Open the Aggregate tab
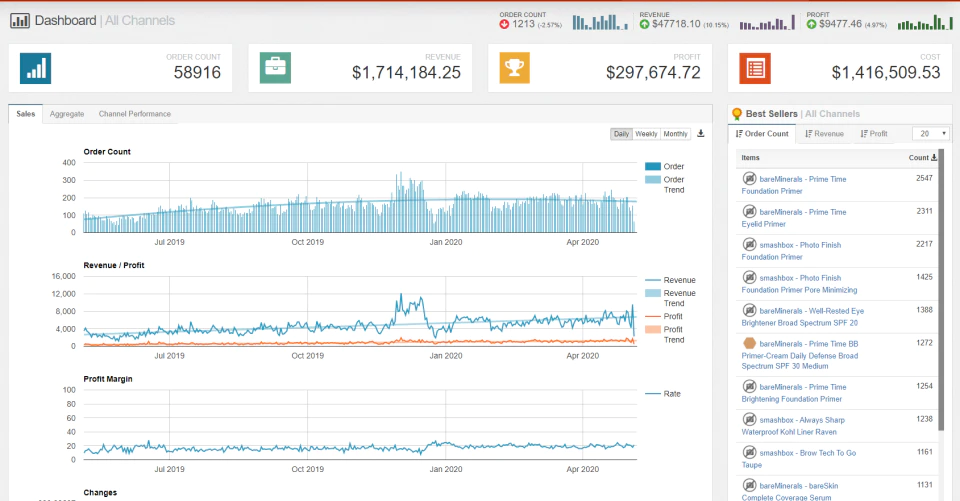960x501 pixels. pyautogui.click(x=67, y=114)
